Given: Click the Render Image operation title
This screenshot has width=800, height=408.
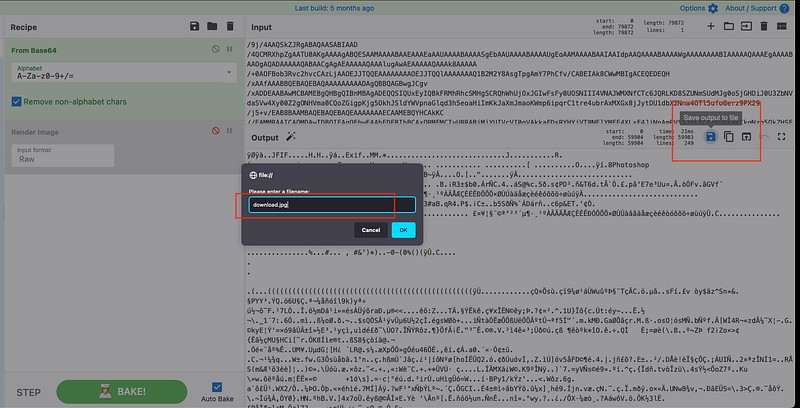Looking at the screenshot, I should (35, 132).
